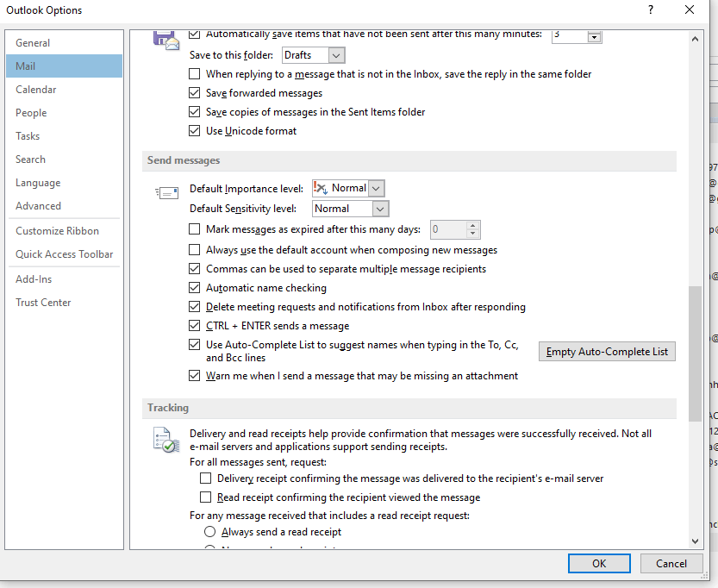The height and width of the screenshot is (588, 718).
Task: Toggle Commas separate recipients checkbox
Action: 195,269
